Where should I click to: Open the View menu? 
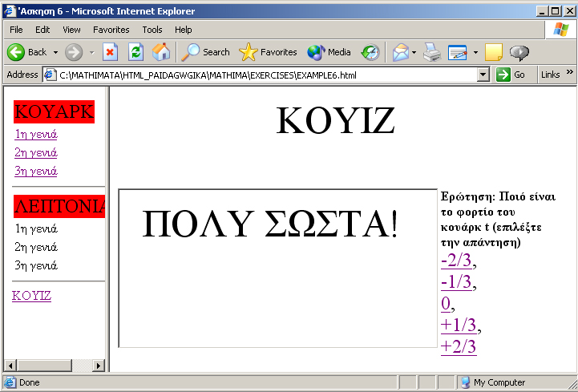point(71,30)
